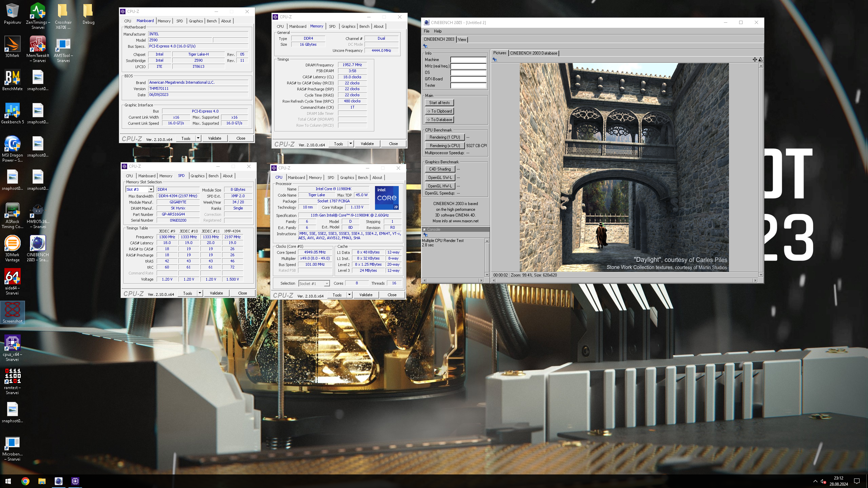This screenshot has width=868, height=488.
Task: Launch AM5Tool Snarvei shortcut
Action: tap(63, 49)
